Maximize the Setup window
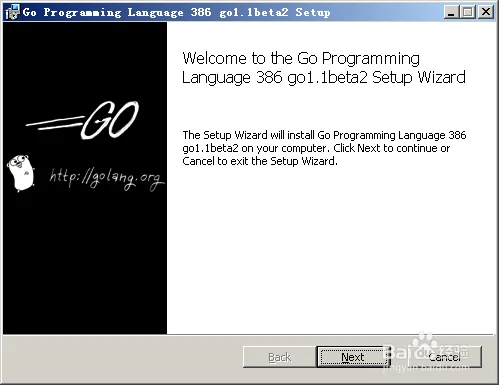Viewport: 499px width, 385px height. [467, 12]
